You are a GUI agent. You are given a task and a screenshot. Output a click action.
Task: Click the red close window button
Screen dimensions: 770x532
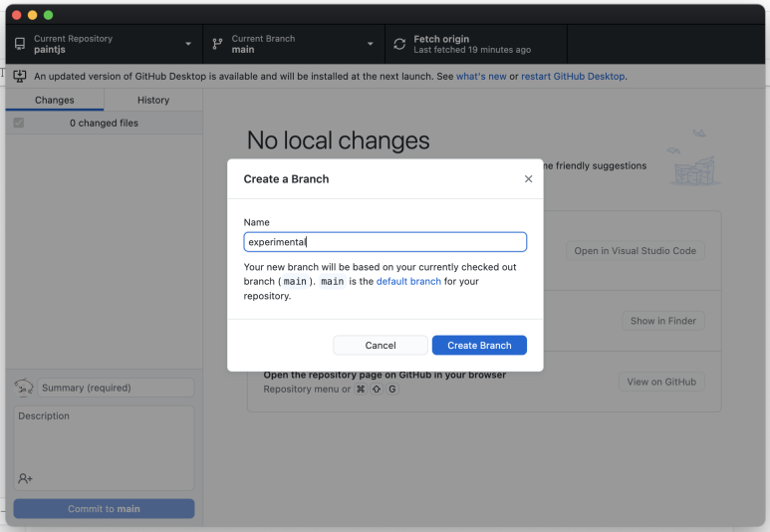pyautogui.click(x=16, y=15)
